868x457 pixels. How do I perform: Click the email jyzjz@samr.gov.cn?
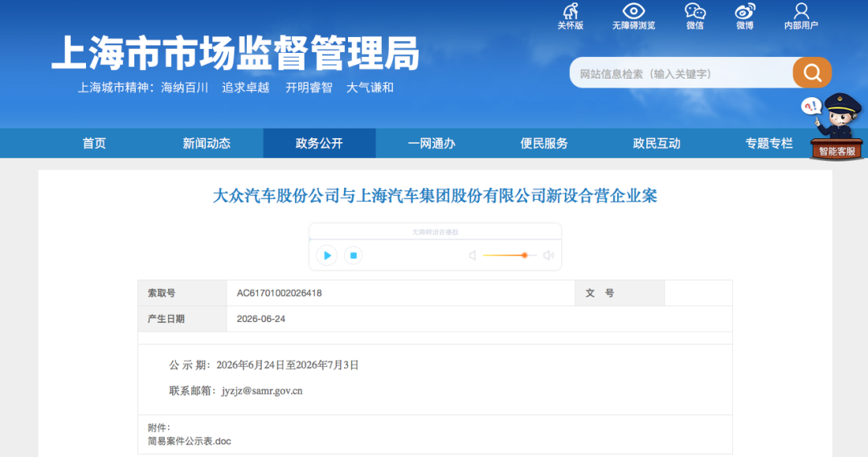coord(262,390)
